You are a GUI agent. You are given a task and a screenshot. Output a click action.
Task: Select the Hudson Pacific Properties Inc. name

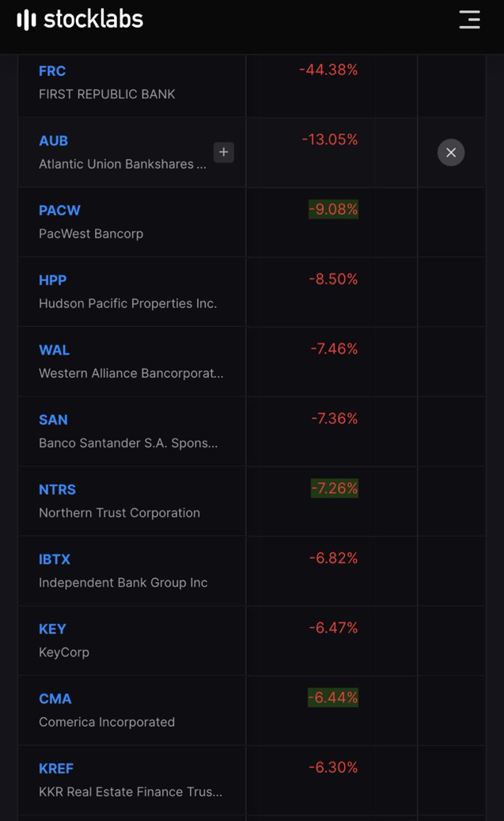(127, 303)
